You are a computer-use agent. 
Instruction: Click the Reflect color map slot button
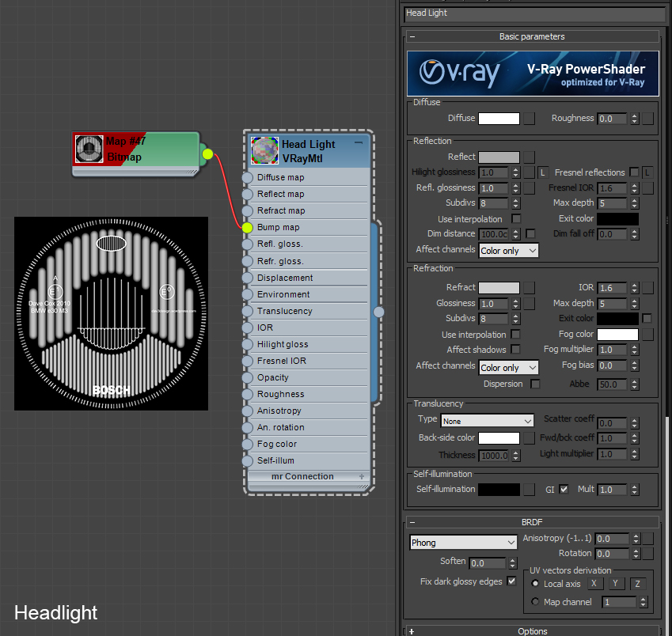coord(530,157)
